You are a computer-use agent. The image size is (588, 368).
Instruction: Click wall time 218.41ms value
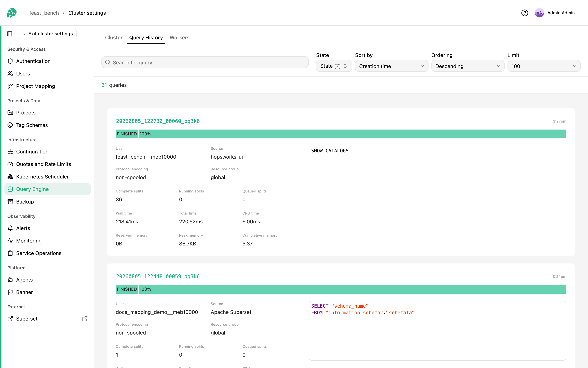tap(127, 222)
